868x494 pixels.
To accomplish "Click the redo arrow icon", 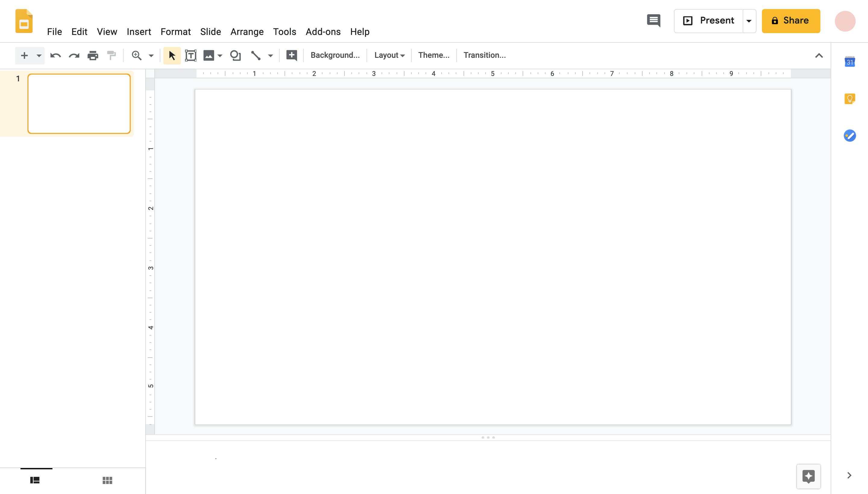I will (74, 55).
